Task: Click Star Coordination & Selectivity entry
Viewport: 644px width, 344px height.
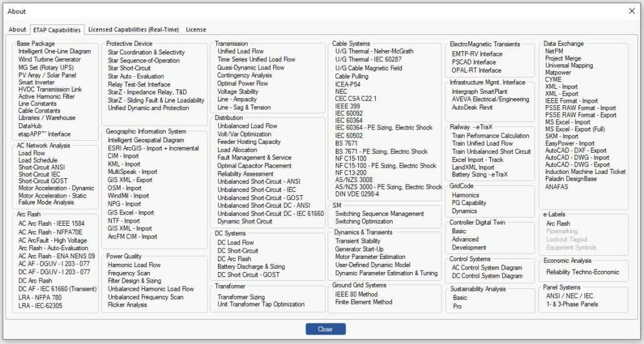Action: (x=146, y=53)
